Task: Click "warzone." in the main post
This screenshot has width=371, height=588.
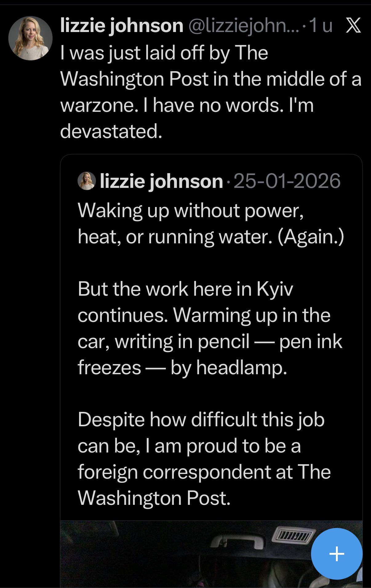Action: tap(97, 105)
